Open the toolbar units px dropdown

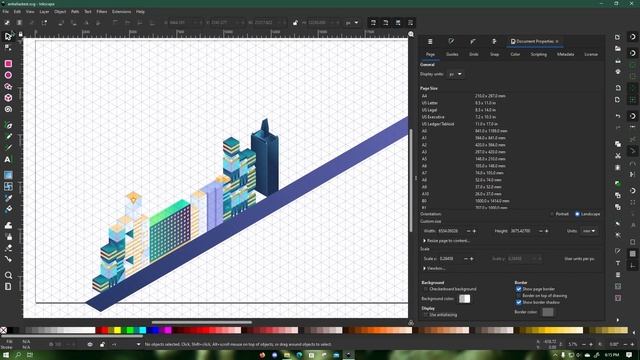click(352, 23)
